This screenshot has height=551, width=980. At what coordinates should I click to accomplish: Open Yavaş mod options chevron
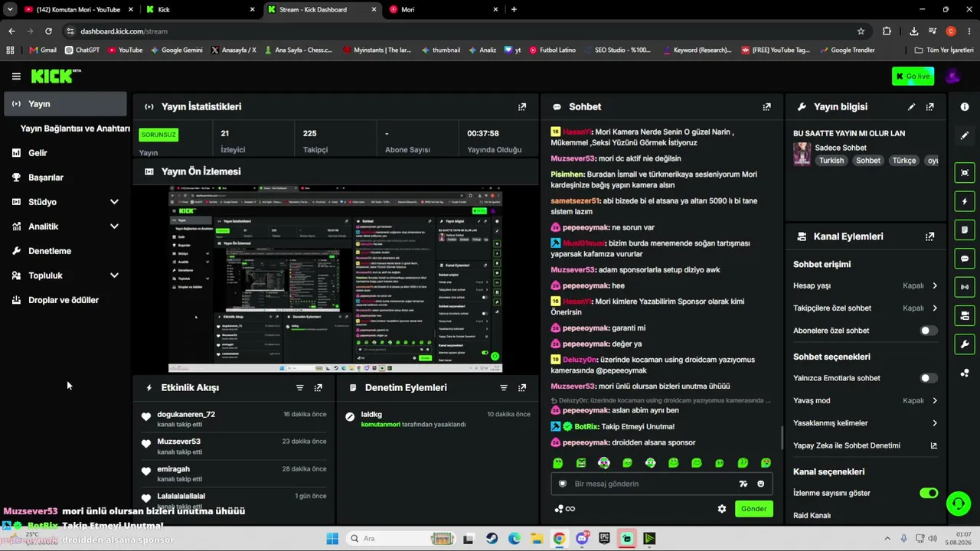click(935, 400)
